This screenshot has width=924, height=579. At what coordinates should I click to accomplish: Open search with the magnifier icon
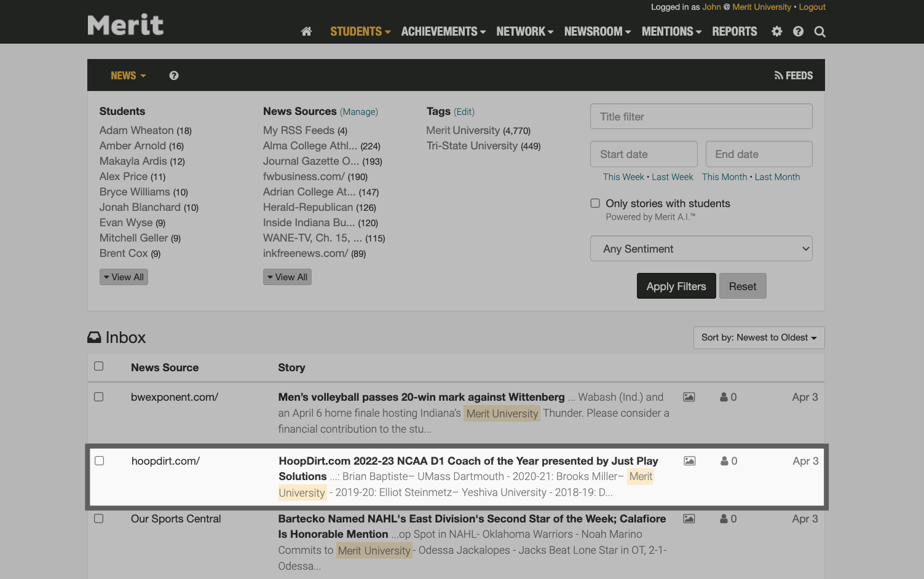tap(819, 31)
